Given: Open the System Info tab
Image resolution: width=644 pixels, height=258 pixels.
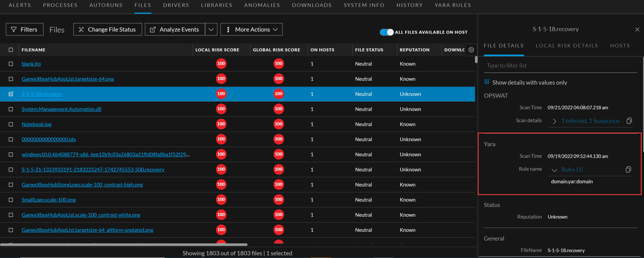Looking at the screenshot, I should (x=364, y=5).
